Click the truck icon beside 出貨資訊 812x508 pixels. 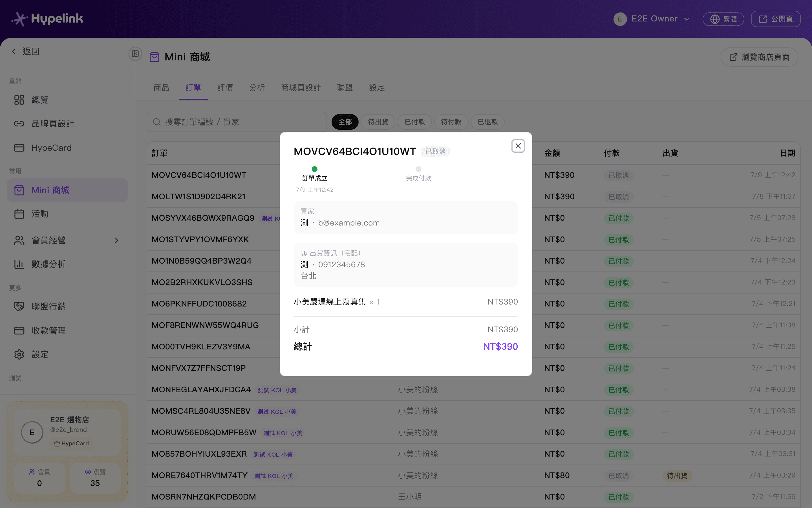(304, 253)
